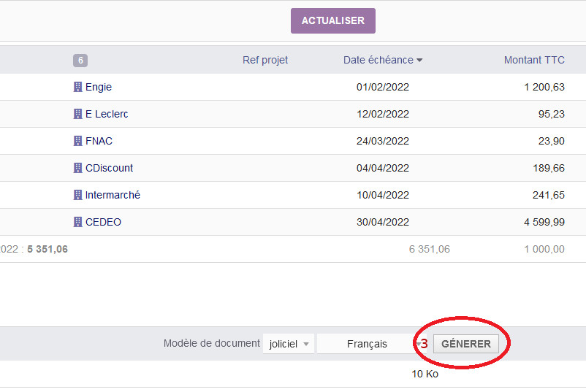586x392 pixels.
Task: Select the date 04/04/2022
Action: pos(383,168)
